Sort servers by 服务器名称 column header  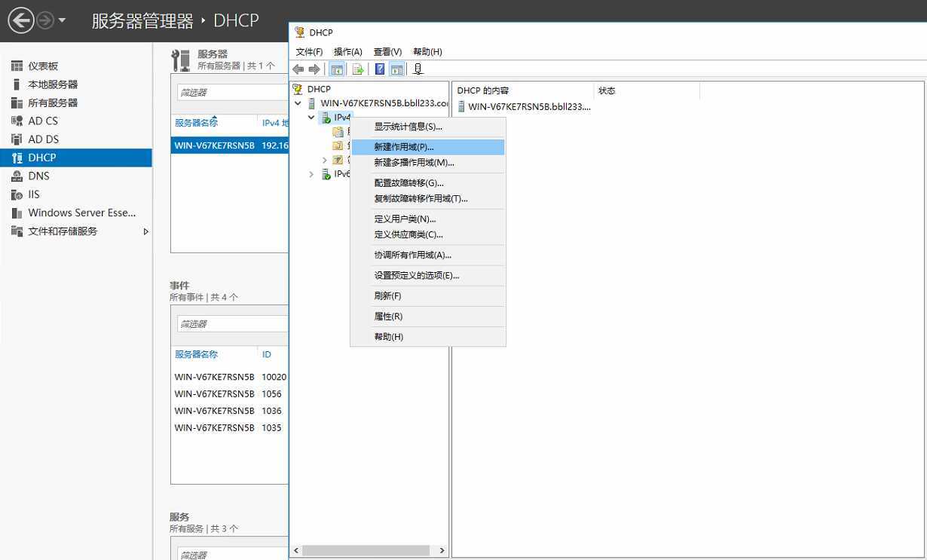coord(196,123)
